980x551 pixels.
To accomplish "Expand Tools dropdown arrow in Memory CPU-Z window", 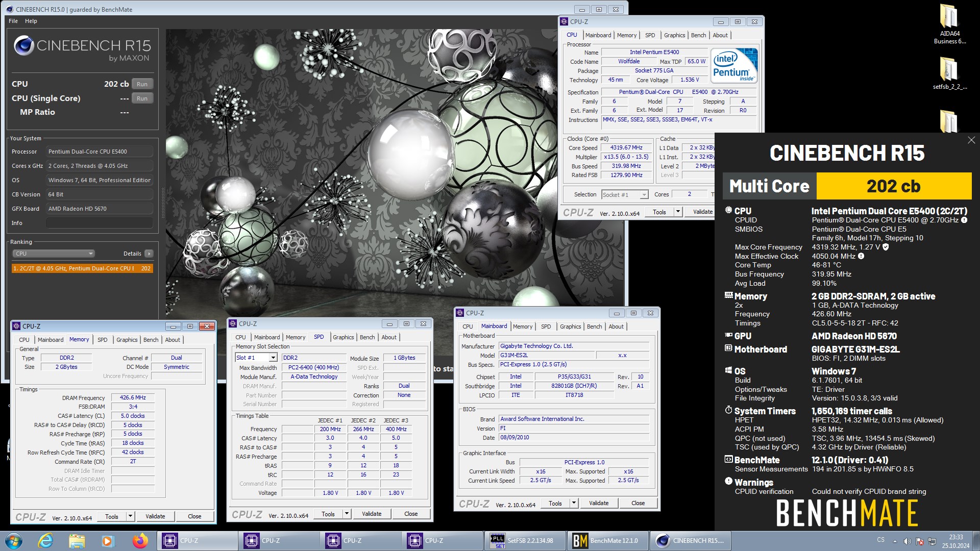I will [x=130, y=516].
